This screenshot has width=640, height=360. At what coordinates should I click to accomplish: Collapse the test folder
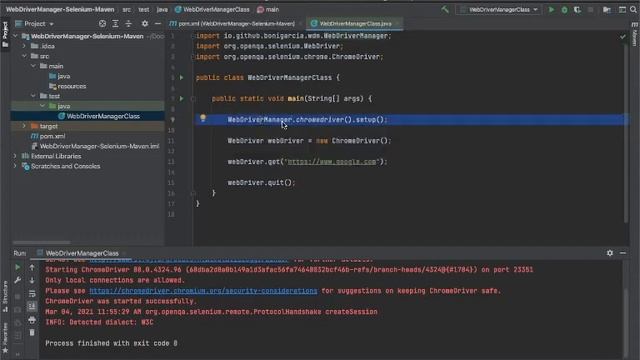coord(33,96)
